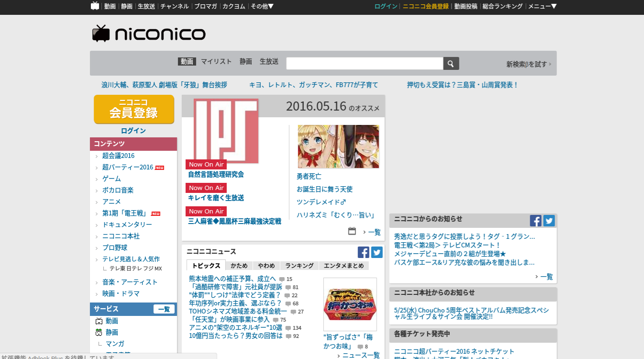Open the calendar icon beside 一覧

pyautogui.click(x=352, y=231)
